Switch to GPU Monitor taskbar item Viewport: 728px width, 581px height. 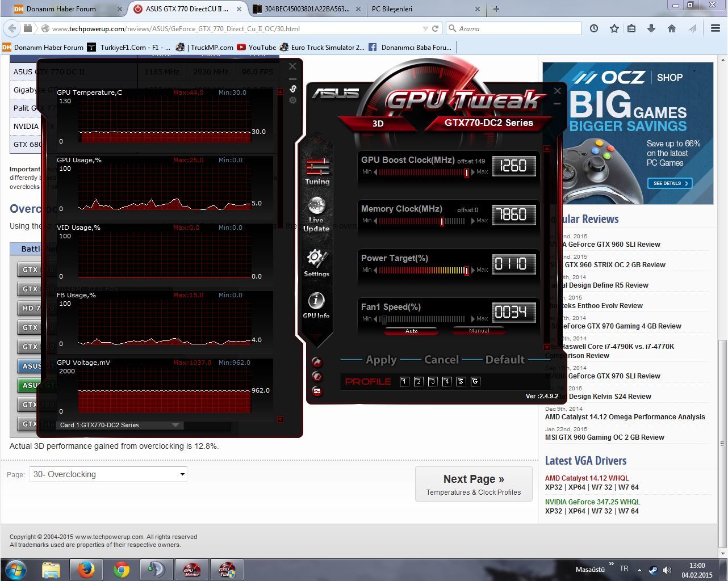[192, 569]
